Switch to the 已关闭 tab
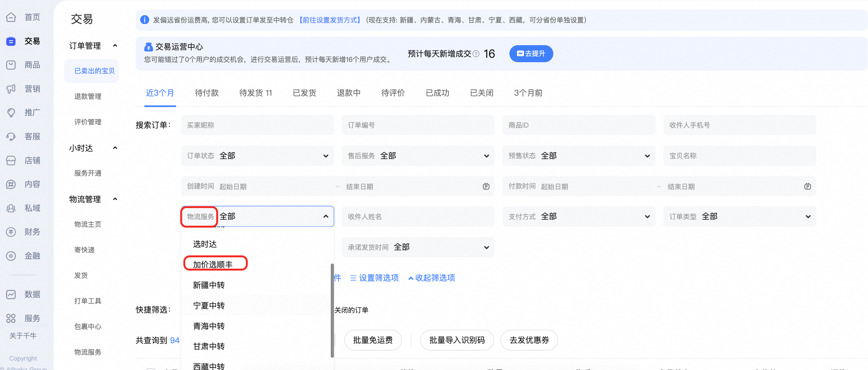The height and width of the screenshot is (370, 868). pos(482,93)
